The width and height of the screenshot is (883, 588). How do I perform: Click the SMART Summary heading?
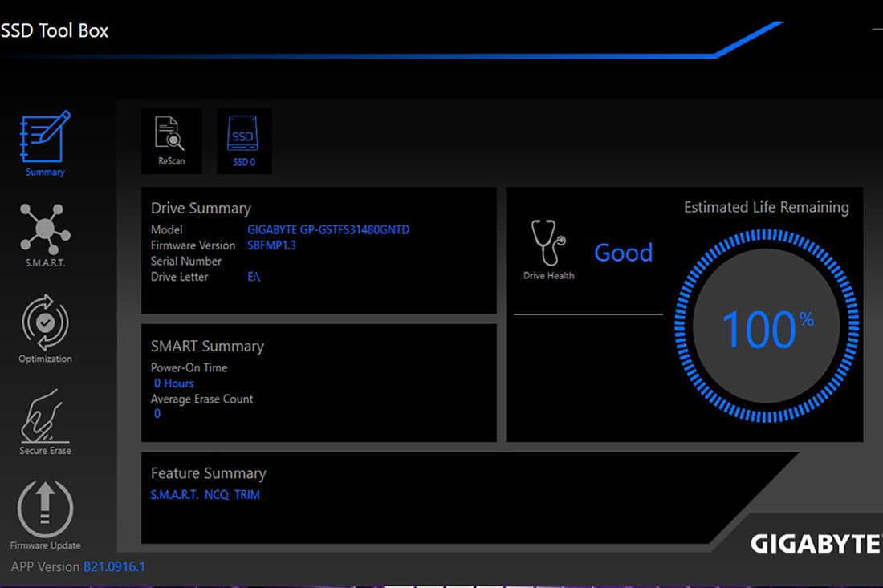pyautogui.click(x=207, y=346)
